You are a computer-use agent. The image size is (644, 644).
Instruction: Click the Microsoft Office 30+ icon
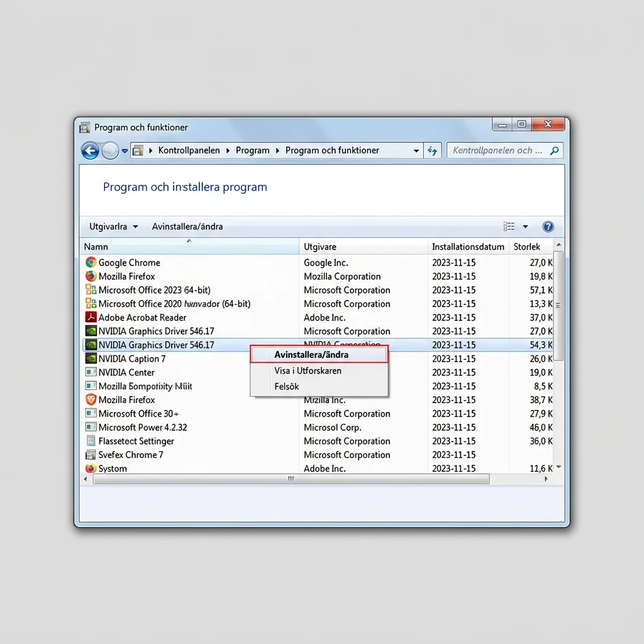[x=91, y=413]
